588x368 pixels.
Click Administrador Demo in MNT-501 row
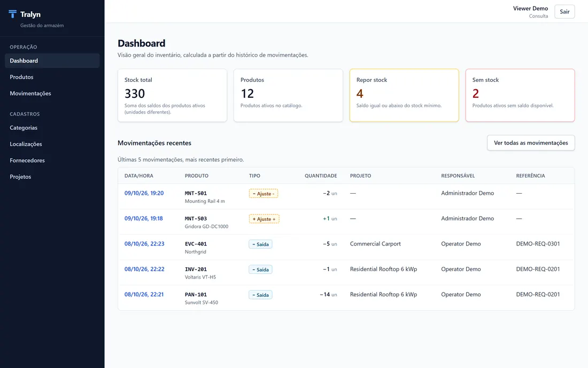[x=467, y=193]
